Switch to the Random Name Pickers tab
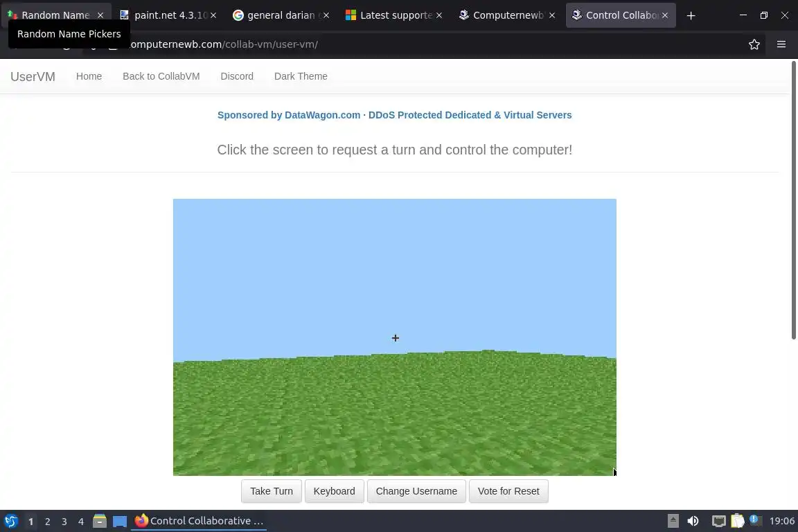The width and height of the screenshot is (798, 532). coord(55,15)
